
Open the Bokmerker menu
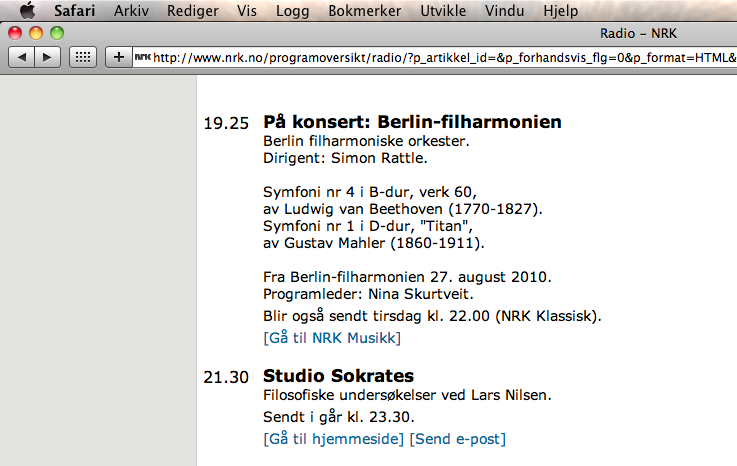pos(365,10)
